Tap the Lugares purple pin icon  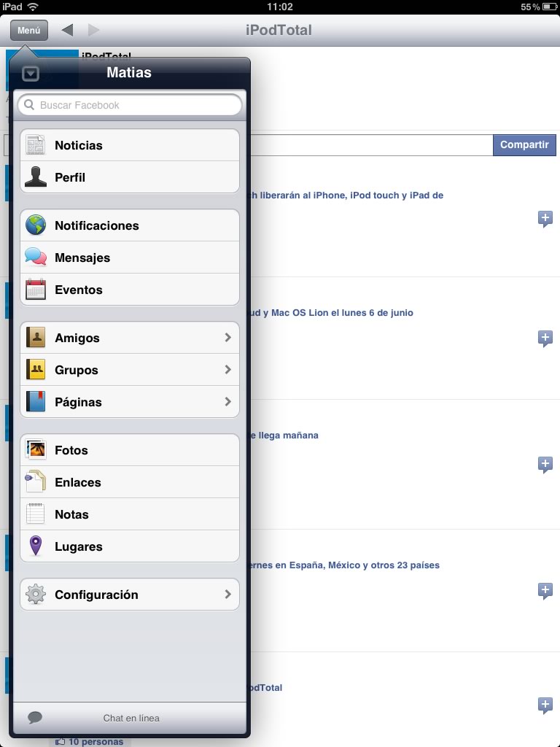[36, 546]
